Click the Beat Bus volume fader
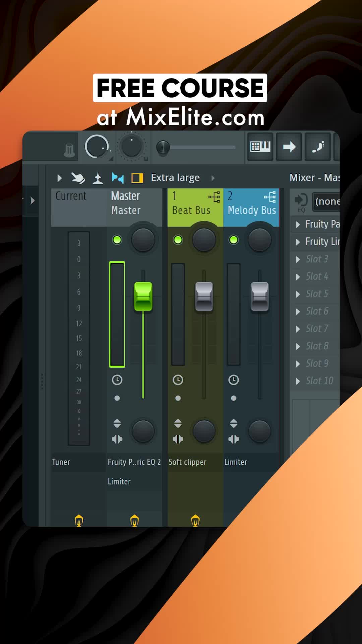This screenshot has height=644, width=362. (204, 297)
